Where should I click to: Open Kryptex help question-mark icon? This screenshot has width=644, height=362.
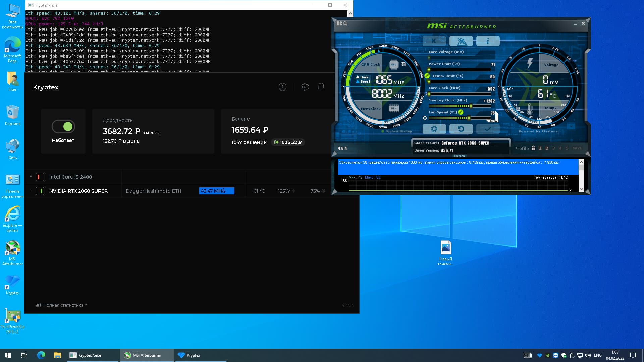pyautogui.click(x=282, y=87)
